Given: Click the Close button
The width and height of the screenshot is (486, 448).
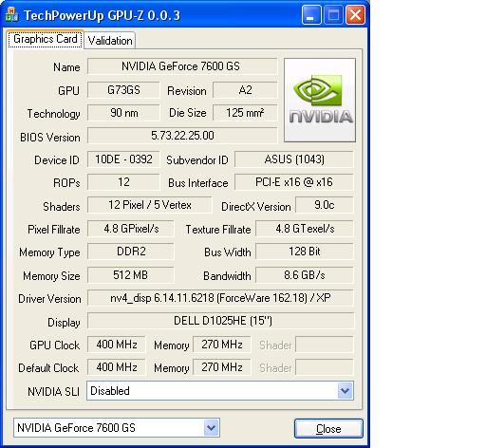Looking at the screenshot, I should [328, 429].
